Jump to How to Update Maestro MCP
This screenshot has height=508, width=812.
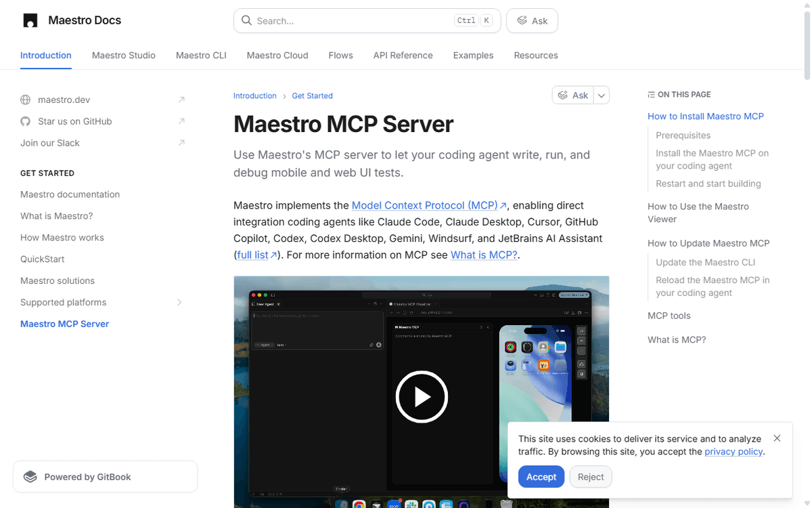click(708, 243)
